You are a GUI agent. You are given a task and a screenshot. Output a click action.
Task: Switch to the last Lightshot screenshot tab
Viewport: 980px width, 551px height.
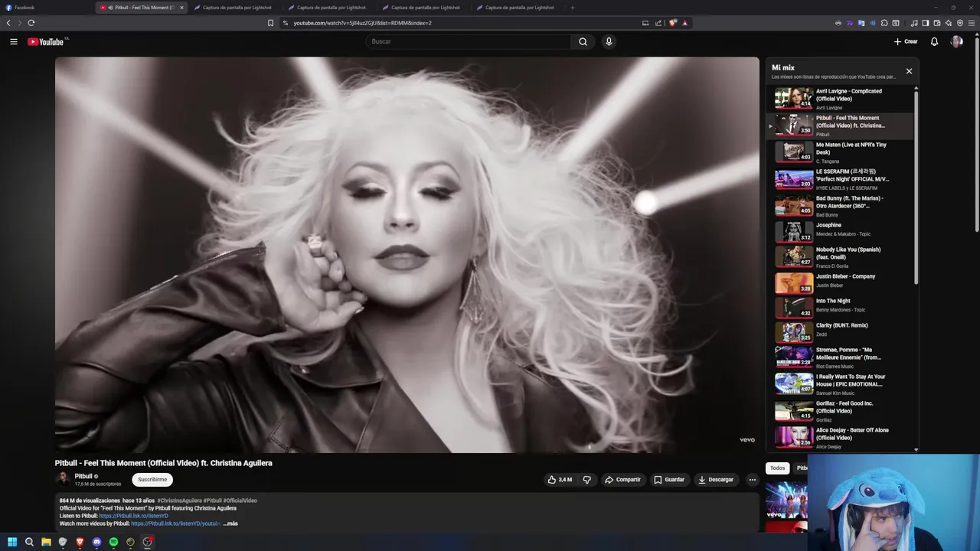(x=518, y=8)
